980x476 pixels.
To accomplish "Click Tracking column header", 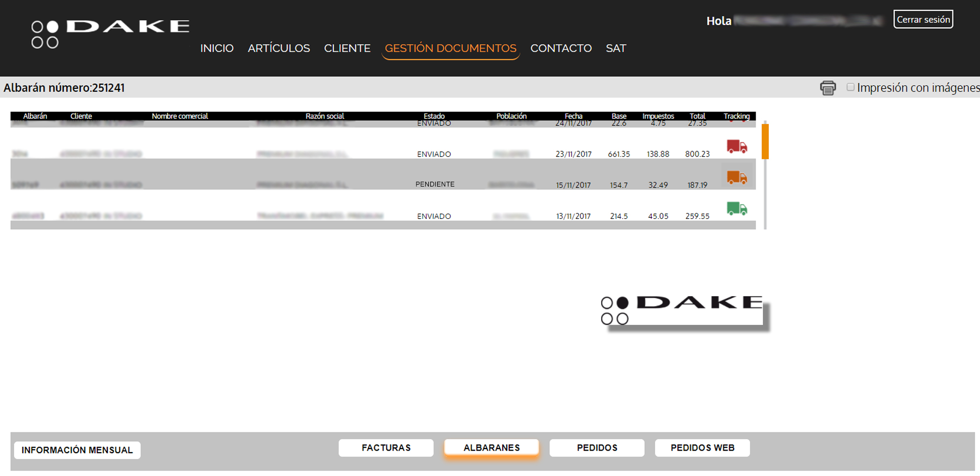I will 736,116.
